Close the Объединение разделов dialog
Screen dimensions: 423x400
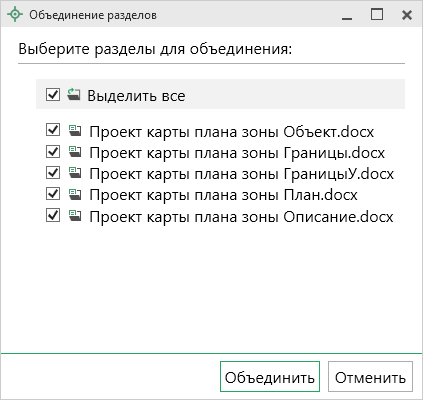(x=407, y=15)
